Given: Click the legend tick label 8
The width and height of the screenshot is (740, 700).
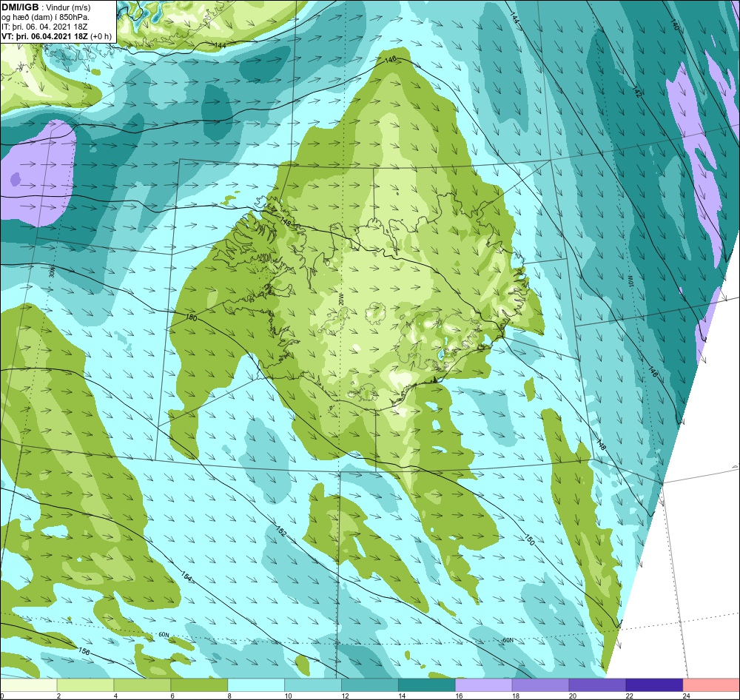Looking at the screenshot, I should click(x=230, y=696).
